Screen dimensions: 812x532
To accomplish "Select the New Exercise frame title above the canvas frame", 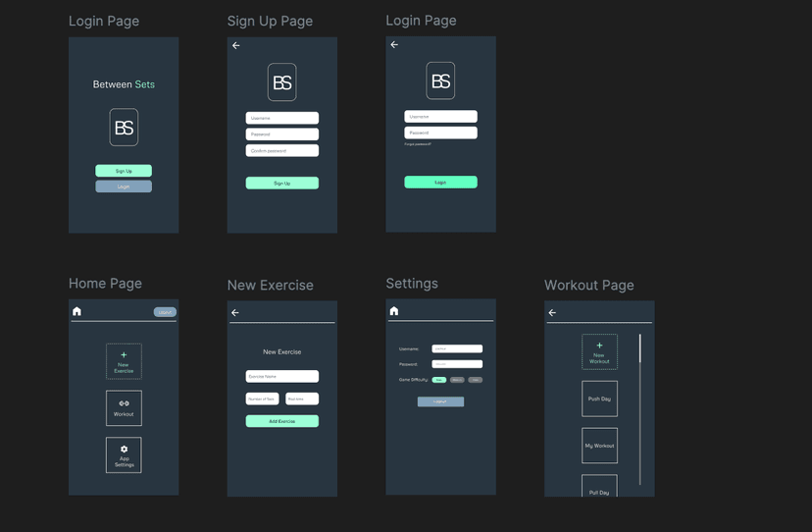I will tap(271, 286).
